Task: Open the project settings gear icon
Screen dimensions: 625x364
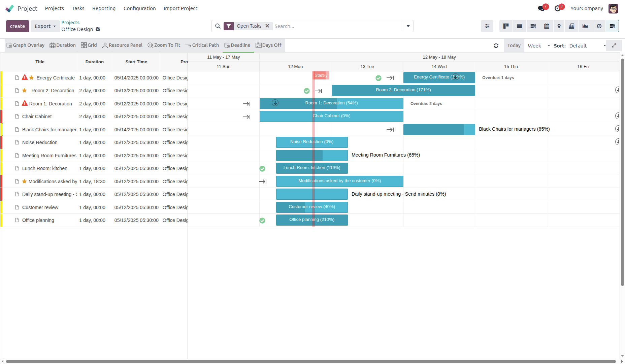Action: pos(98,29)
